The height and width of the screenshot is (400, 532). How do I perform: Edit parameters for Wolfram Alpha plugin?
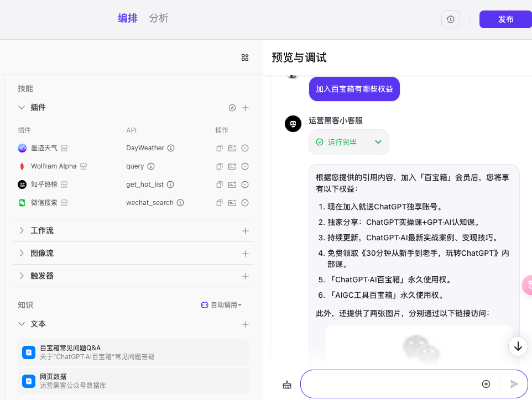pos(232,166)
